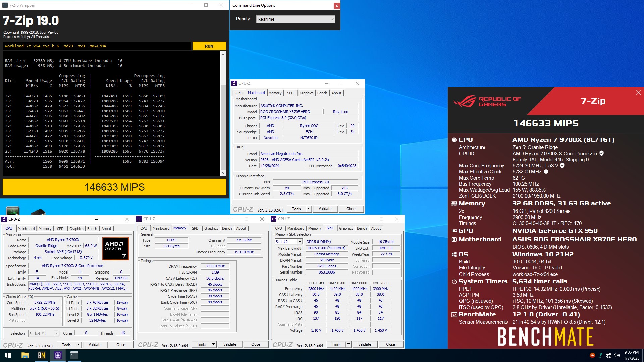This screenshot has width=644, height=362.
Task: Click the CPU-Z title icon in the CPU tab window
Action: (x=4, y=219)
